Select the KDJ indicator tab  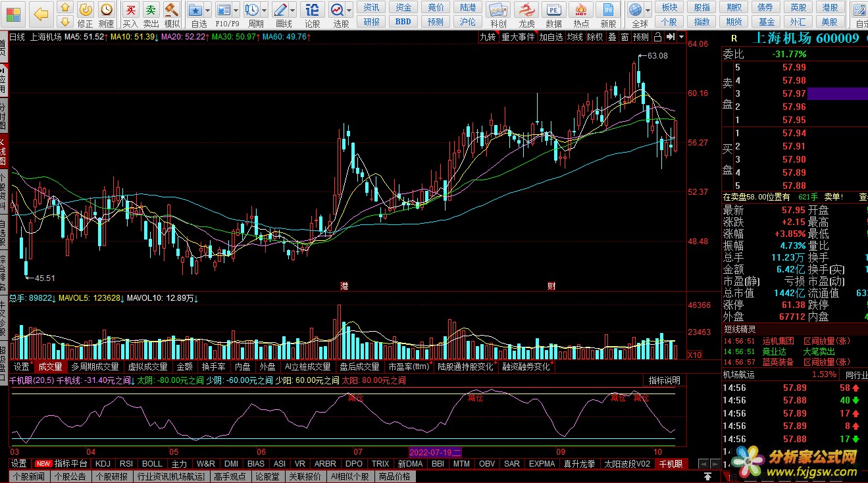pos(103,464)
